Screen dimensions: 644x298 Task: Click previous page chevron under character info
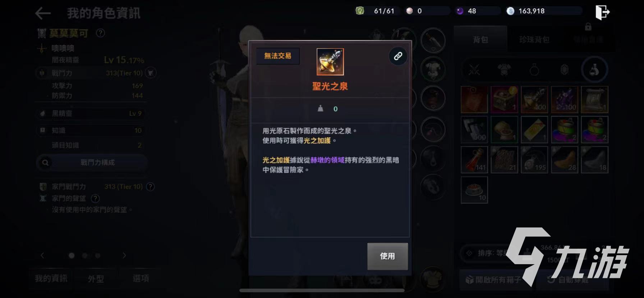tap(42, 256)
